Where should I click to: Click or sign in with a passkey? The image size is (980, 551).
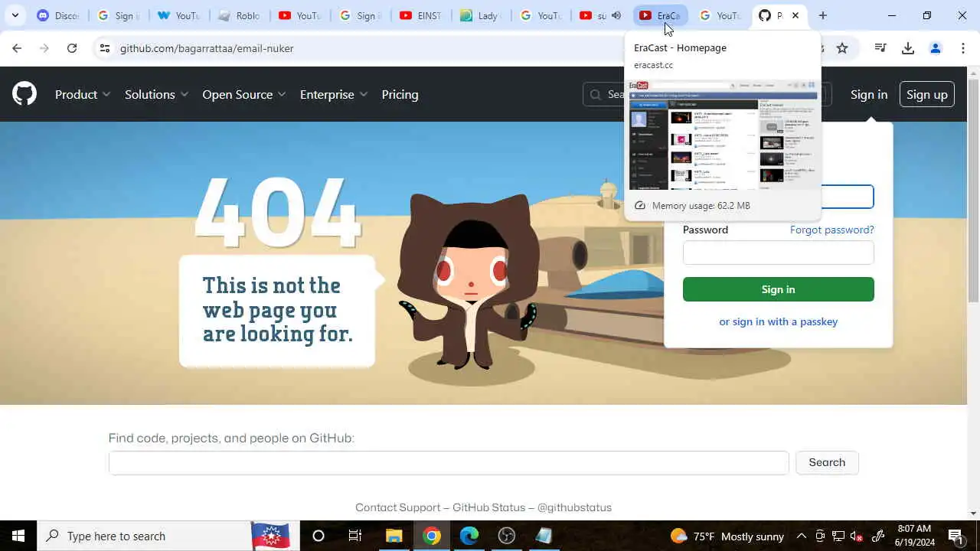click(x=778, y=321)
